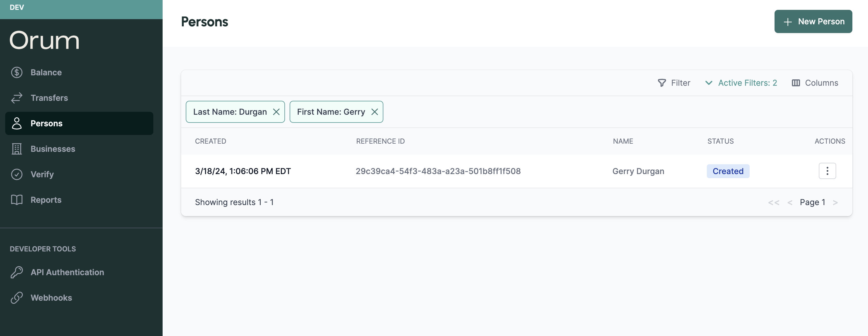Viewport: 868px width, 336px height.
Task: Click the Reports book icon
Action: pos(16,200)
